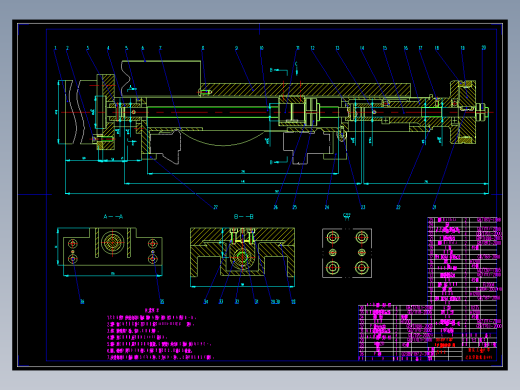Screen dimensions: 520x390
Task: Select part balloon number 25
Action: pos(295,207)
